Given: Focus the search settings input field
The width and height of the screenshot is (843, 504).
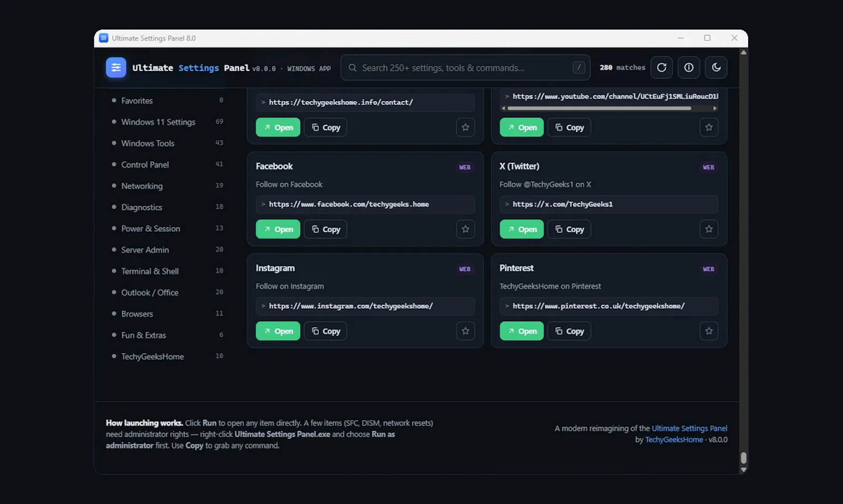Looking at the screenshot, I should click(465, 68).
